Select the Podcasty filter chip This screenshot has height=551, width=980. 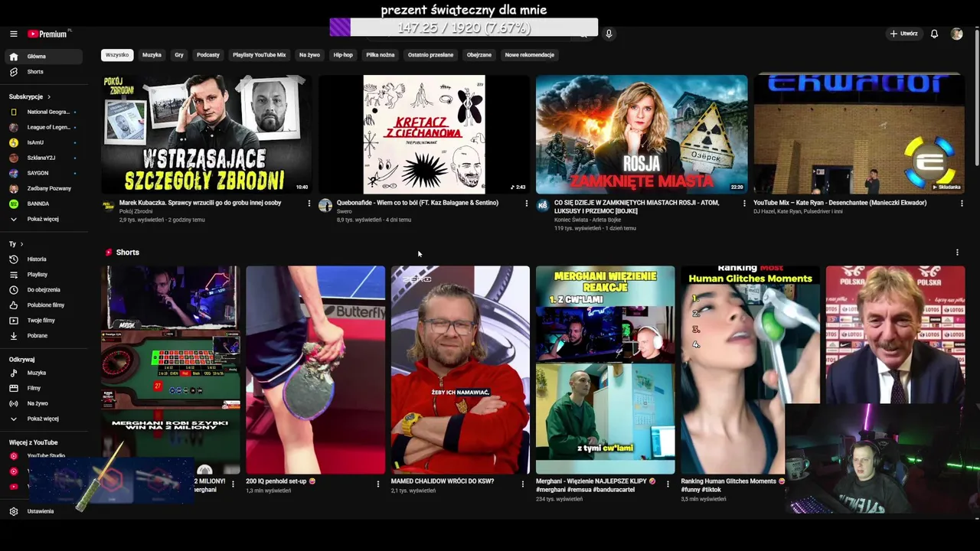[208, 55]
